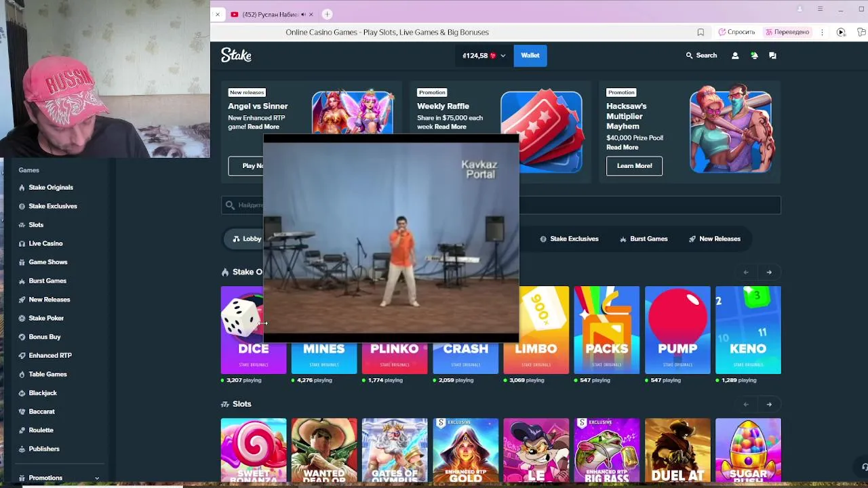Open the browser three-dot menu
This screenshot has height=488, width=868.
point(822,32)
